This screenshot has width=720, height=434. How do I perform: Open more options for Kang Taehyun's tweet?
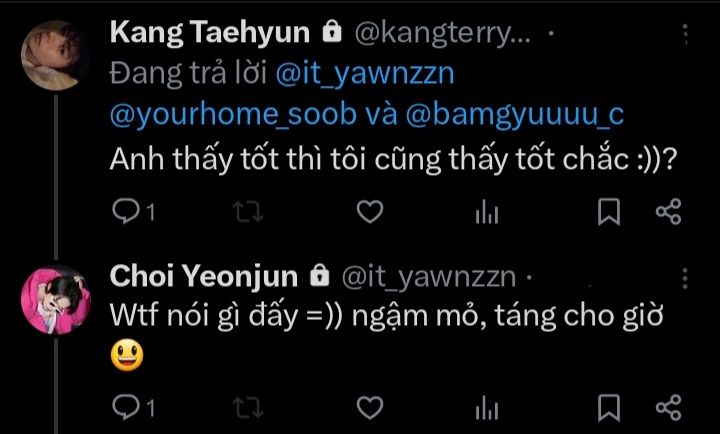pyautogui.click(x=685, y=34)
